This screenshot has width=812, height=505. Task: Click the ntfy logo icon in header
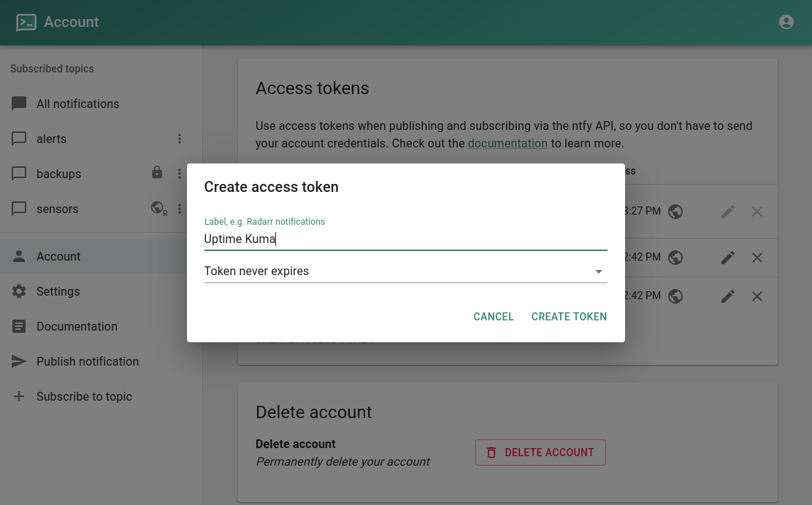click(26, 23)
